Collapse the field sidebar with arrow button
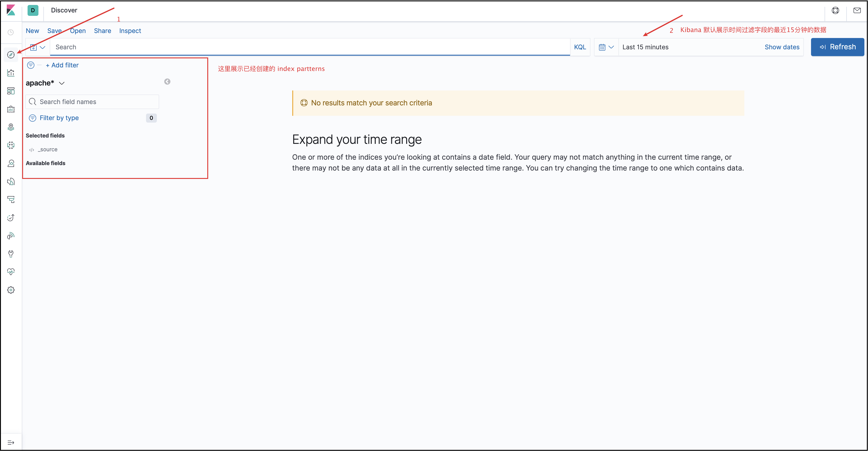This screenshot has height=451, width=868. (x=167, y=82)
